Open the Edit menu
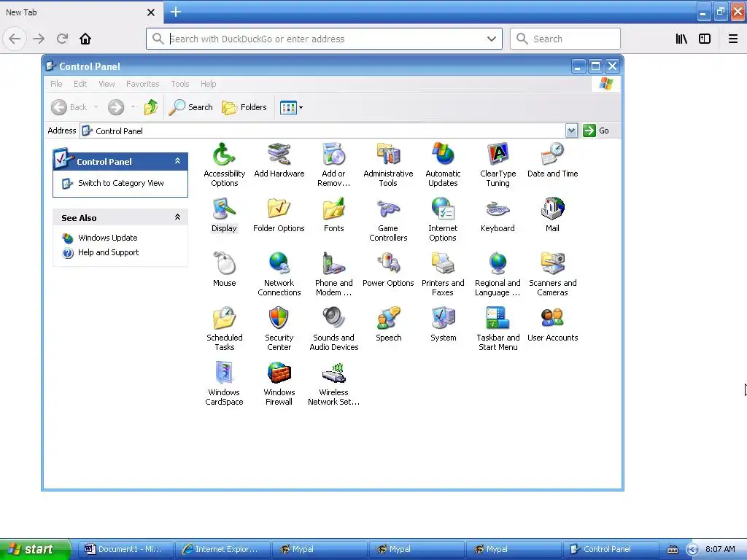Viewport: 747px width, 560px height. click(80, 84)
